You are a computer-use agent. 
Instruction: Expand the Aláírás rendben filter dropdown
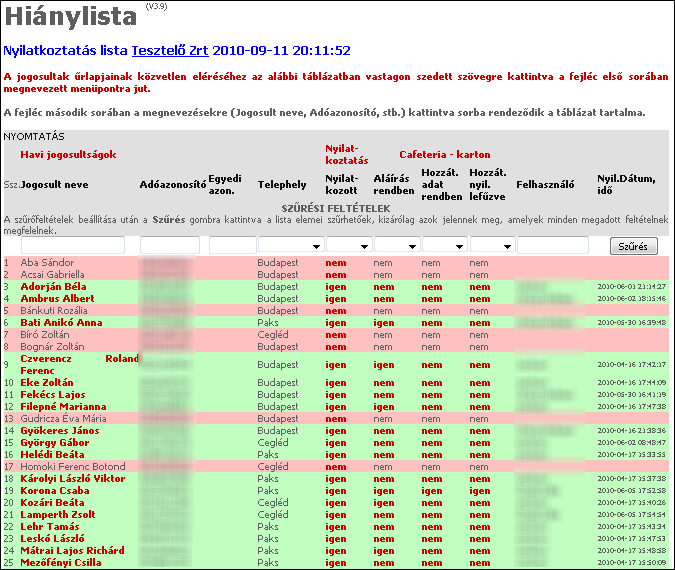[x=397, y=245]
